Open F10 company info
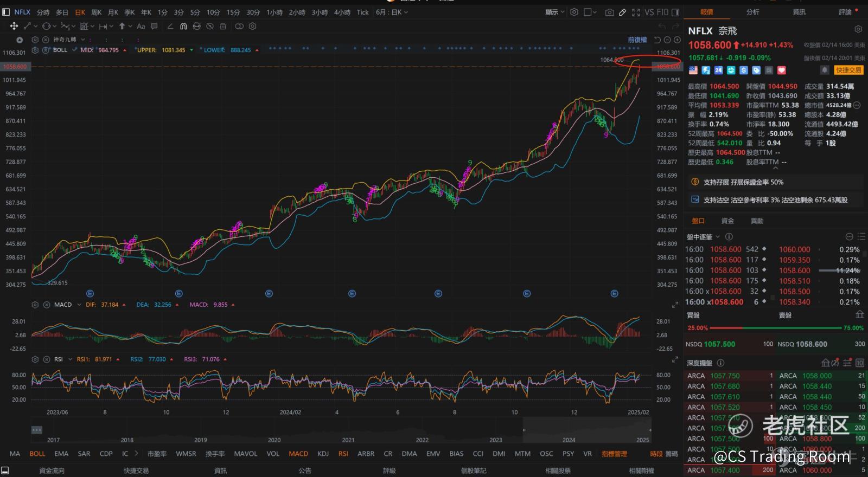The image size is (868, 477). pyautogui.click(x=663, y=12)
